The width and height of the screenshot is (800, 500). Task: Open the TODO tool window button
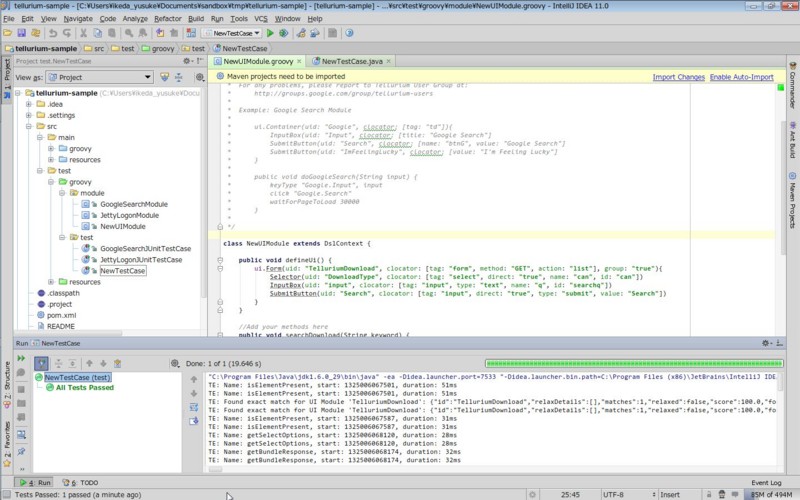tap(81, 482)
